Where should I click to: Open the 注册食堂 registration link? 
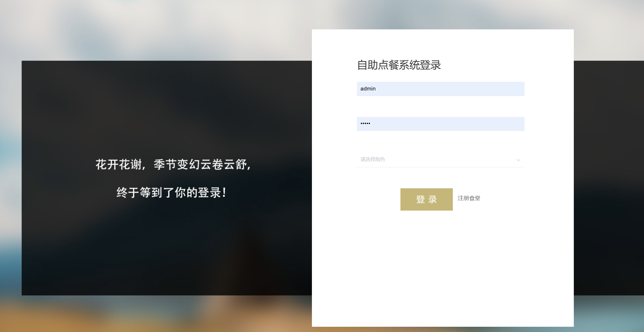coord(469,198)
